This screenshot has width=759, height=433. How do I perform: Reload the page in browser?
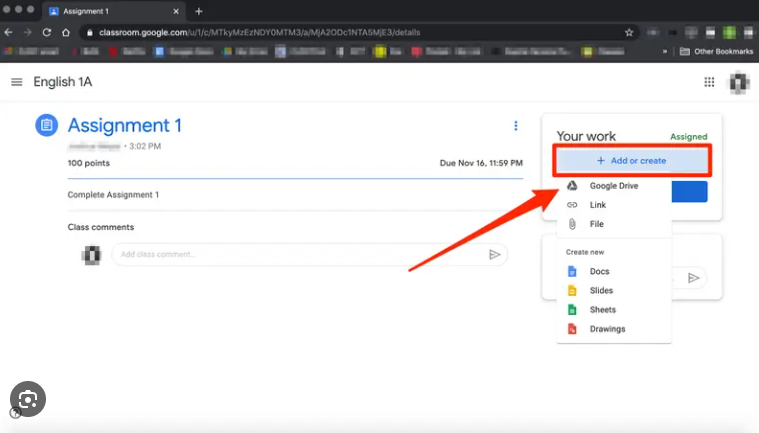click(46, 32)
